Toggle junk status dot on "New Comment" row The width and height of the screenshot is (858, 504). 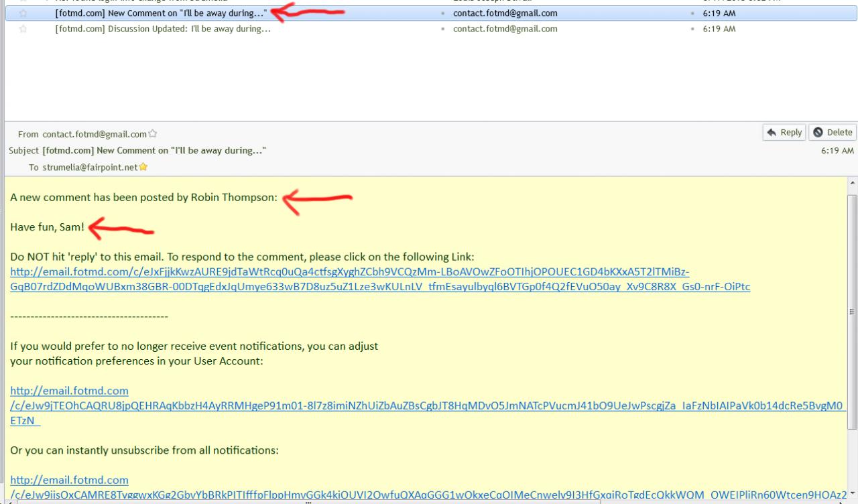tap(692, 13)
